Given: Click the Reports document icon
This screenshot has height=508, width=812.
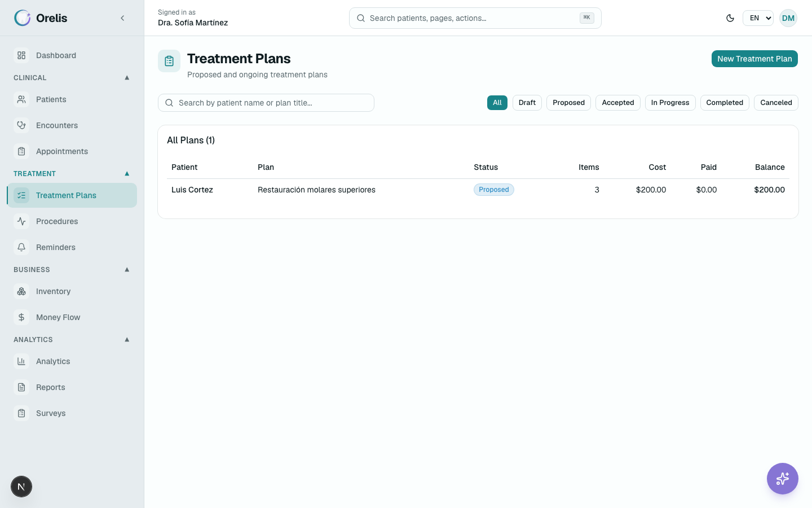Looking at the screenshot, I should tap(21, 387).
